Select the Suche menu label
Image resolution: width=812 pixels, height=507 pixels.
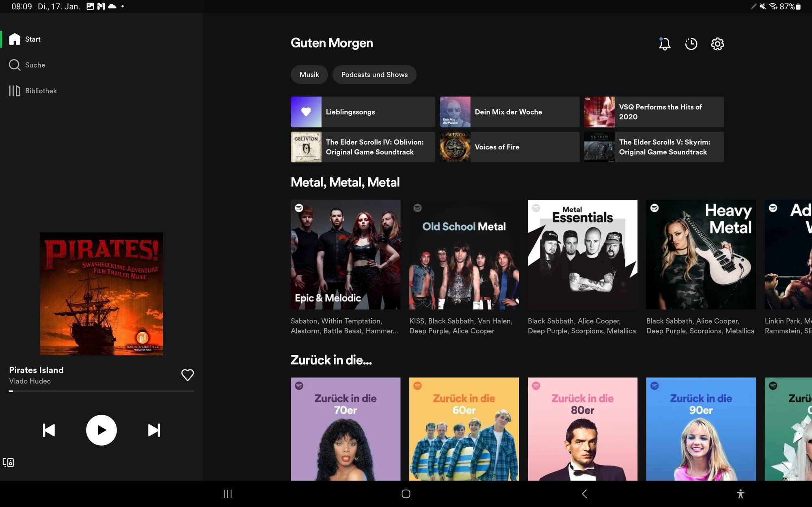click(x=35, y=65)
